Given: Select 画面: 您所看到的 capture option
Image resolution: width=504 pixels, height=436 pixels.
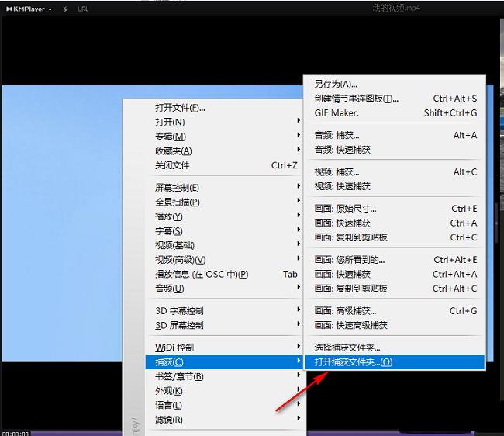Looking at the screenshot, I should (x=350, y=260).
